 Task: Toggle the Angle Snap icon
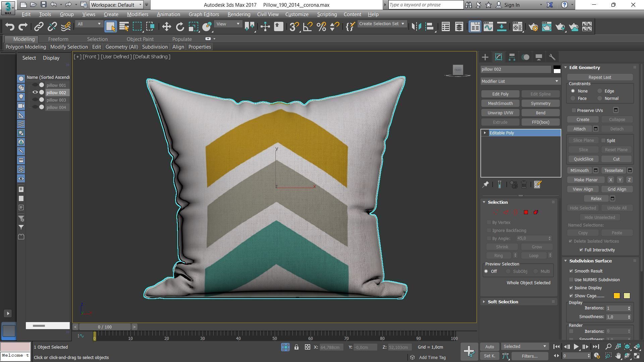(x=308, y=26)
